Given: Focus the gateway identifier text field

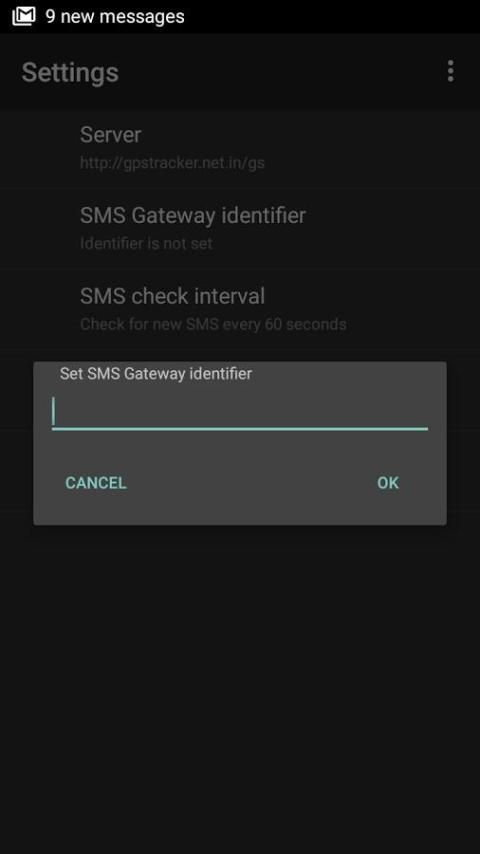Looking at the screenshot, I should 240,412.
